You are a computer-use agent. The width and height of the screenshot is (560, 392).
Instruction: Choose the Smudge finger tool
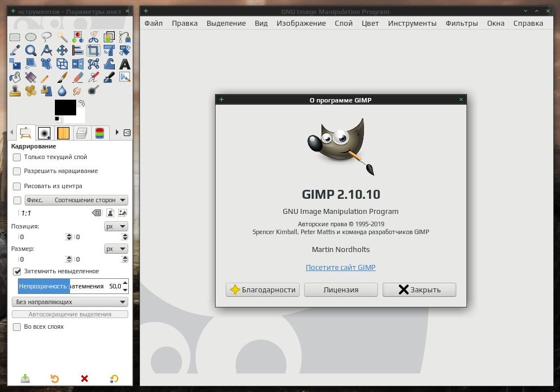[77, 91]
